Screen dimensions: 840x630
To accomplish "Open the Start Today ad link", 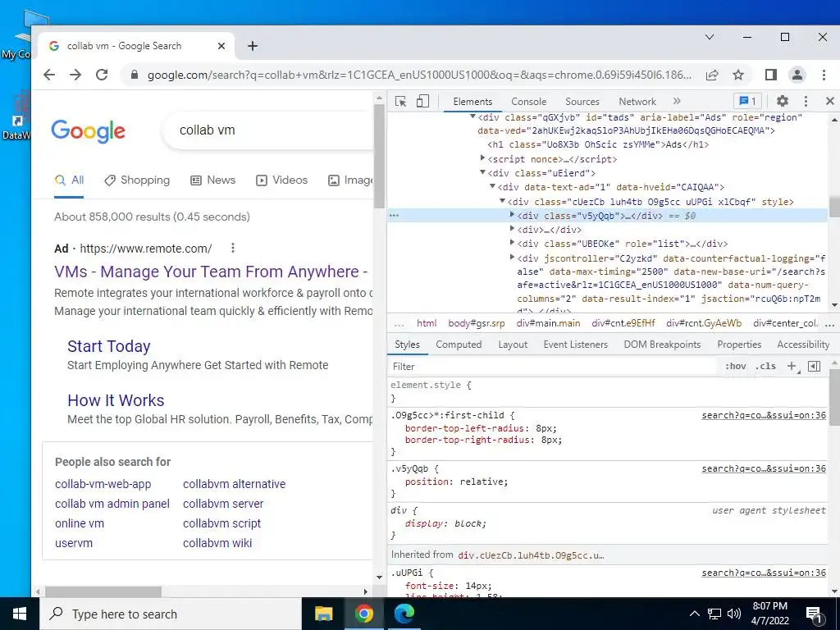I will point(109,347).
